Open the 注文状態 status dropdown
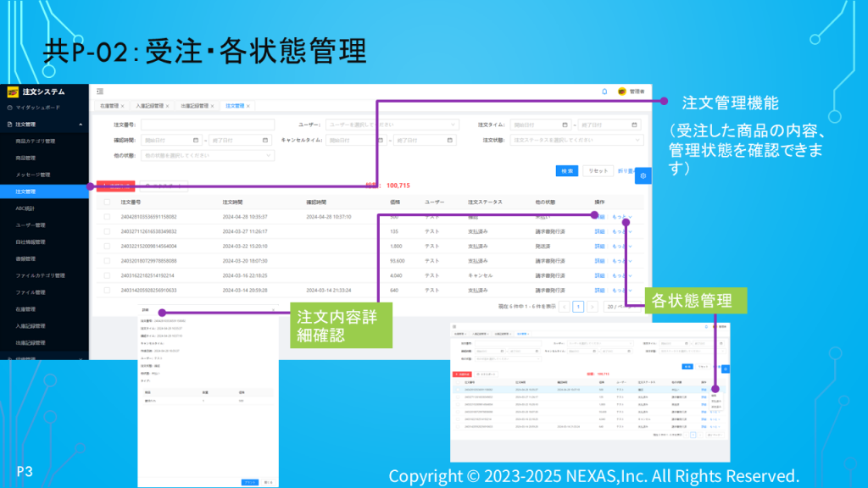Screen dimensions: 868x488 tap(576, 140)
